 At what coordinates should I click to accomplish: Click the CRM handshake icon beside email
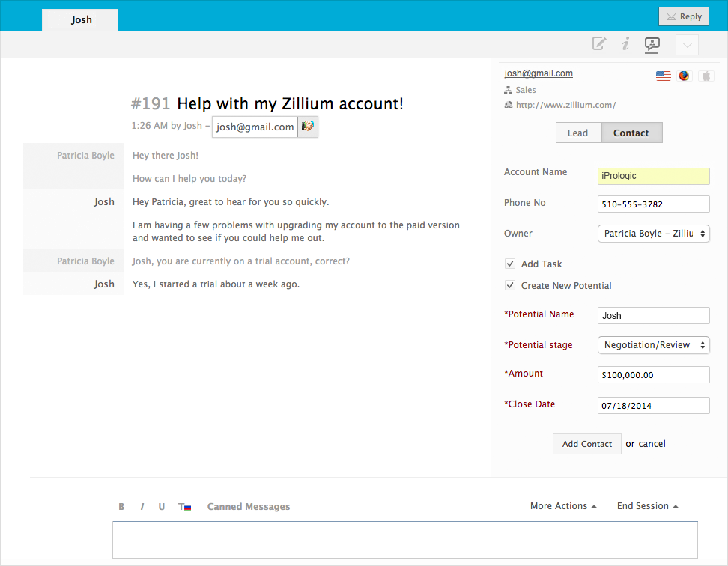308,127
